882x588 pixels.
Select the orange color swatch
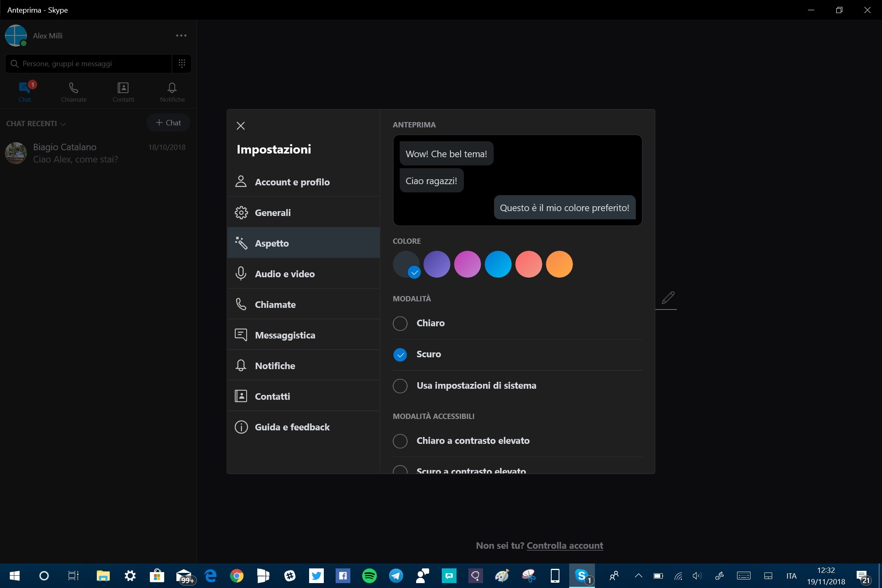point(559,264)
